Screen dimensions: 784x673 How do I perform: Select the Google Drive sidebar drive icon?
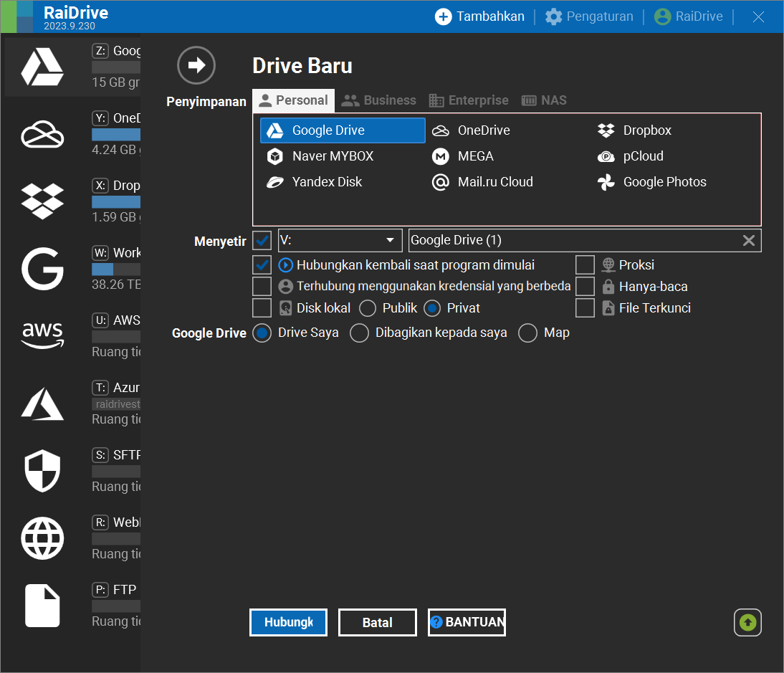click(x=42, y=67)
